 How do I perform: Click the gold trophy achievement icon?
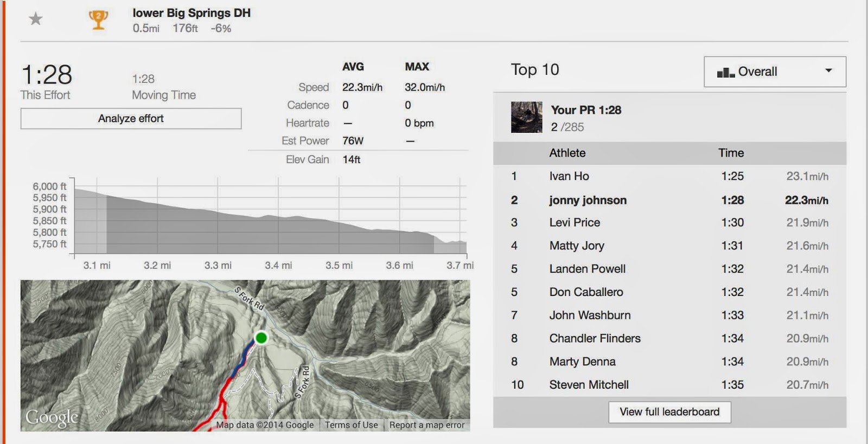(x=98, y=20)
